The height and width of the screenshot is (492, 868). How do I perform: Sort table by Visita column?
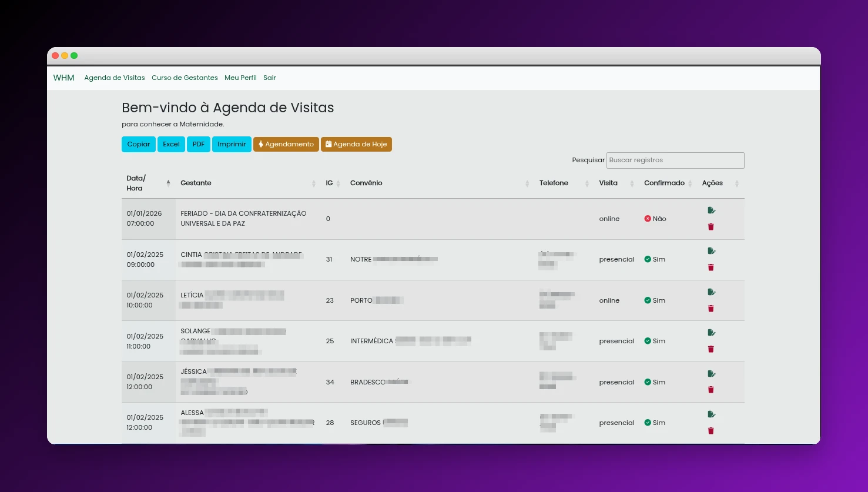[x=616, y=183]
